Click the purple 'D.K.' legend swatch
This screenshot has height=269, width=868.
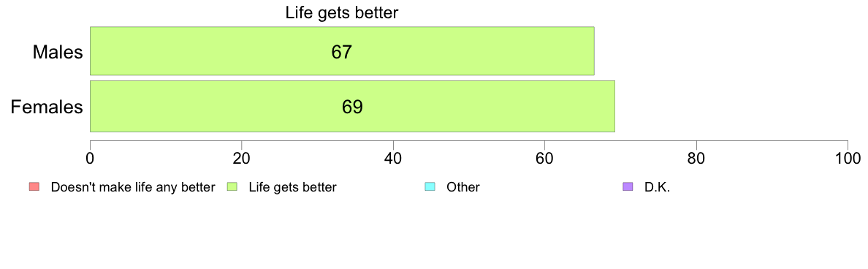[628, 187]
